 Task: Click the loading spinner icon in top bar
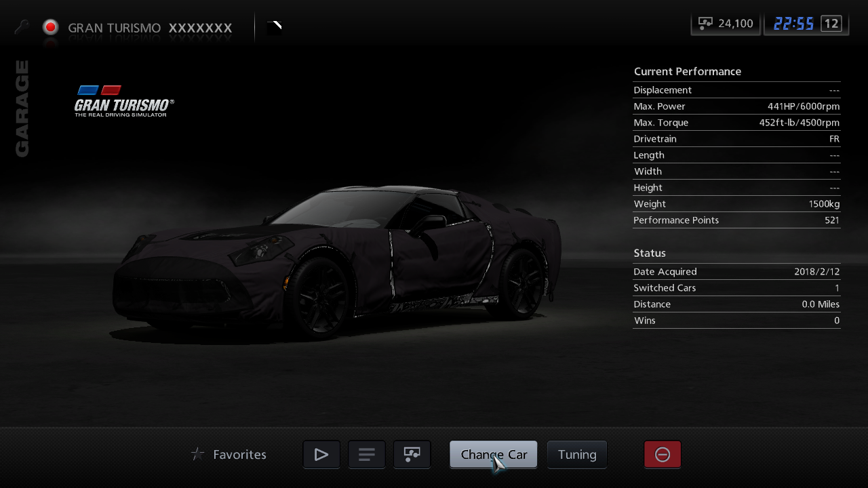[274, 28]
